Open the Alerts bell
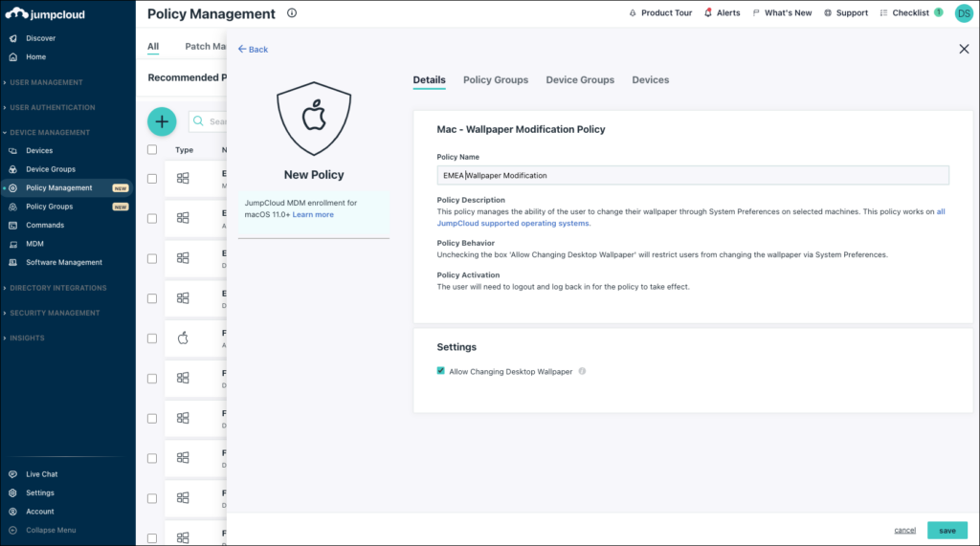This screenshot has width=980, height=546. tap(723, 13)
